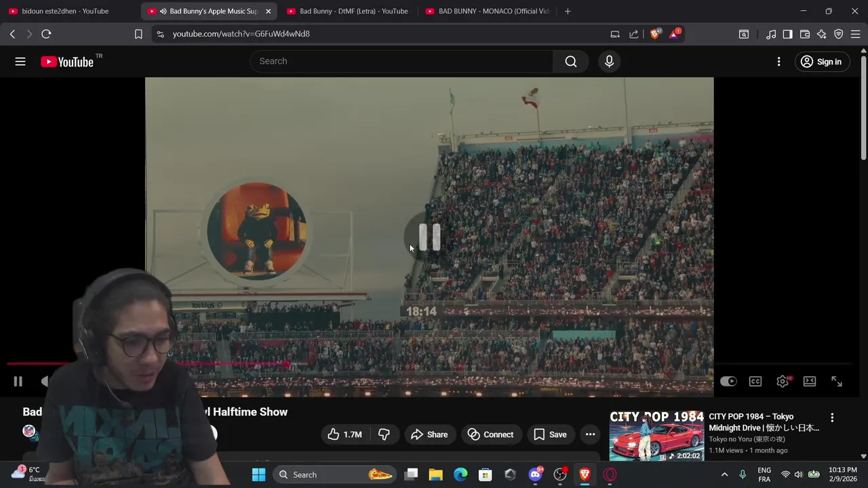Toggle closed captions (CC) in player
This screenshot has height=488, width=868.
755,382
